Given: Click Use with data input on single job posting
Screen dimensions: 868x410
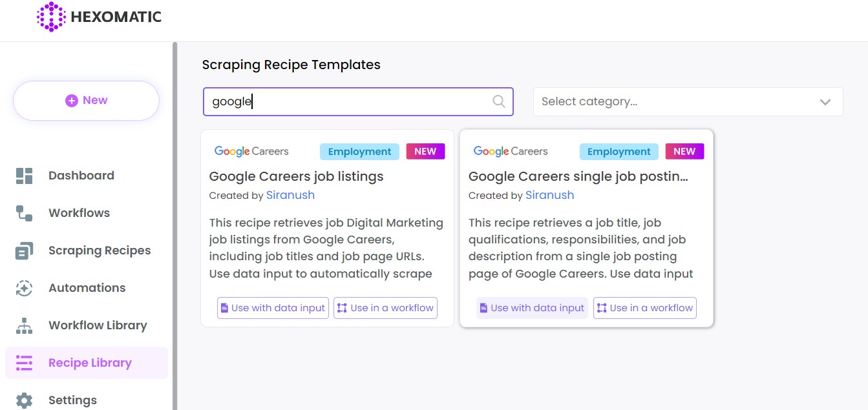Looking at the screenshot, I should 531,308.
